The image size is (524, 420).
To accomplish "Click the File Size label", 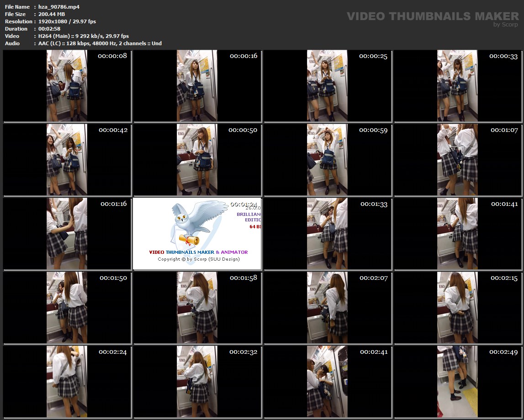I will click(15, 14).
